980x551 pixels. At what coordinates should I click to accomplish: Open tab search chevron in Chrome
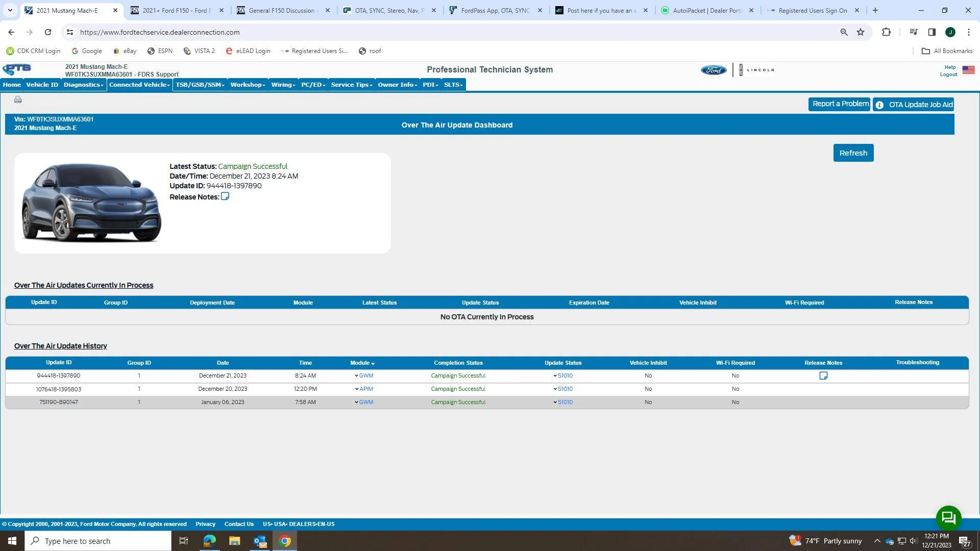click(x=10, y=10)
